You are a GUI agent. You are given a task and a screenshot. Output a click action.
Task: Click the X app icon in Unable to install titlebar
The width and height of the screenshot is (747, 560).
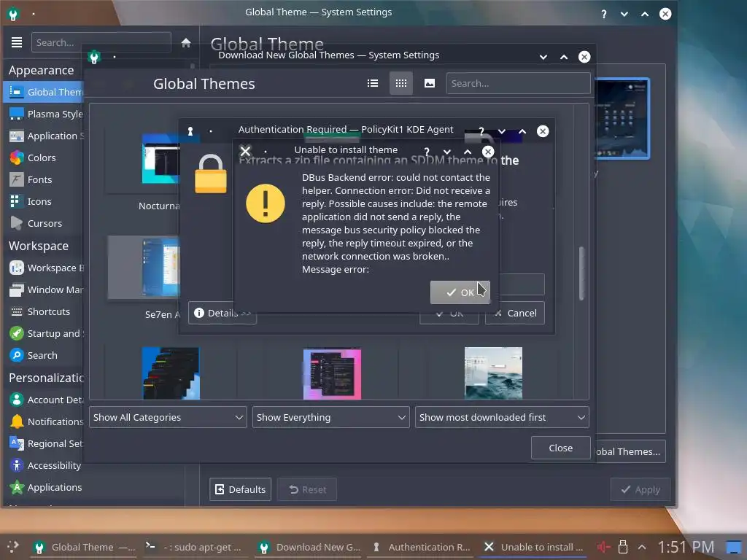click(245, 152)
